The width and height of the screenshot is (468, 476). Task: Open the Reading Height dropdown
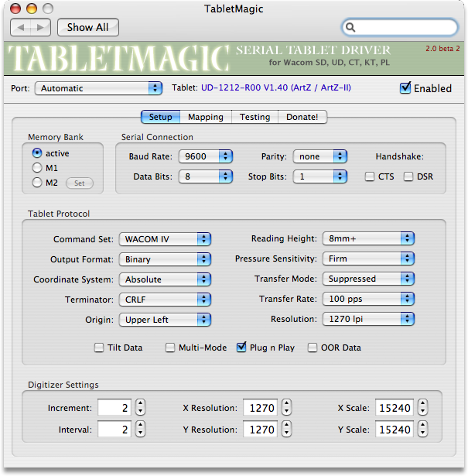click(x=368, y=238)
